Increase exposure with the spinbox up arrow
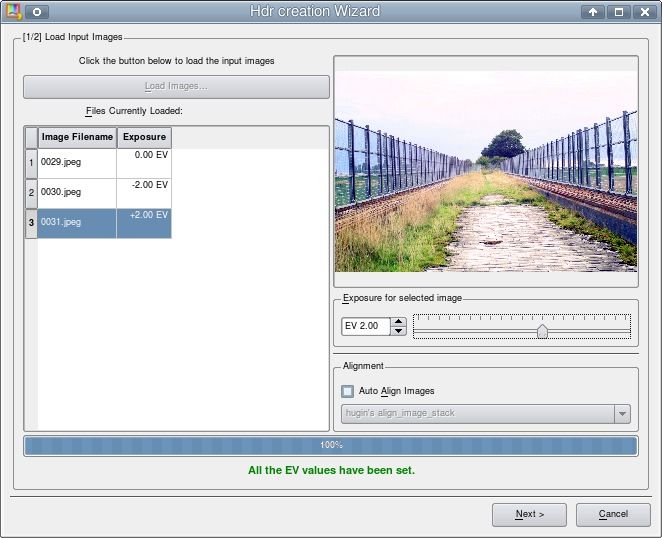Screen dimensions: 662x538 (399, 322)
